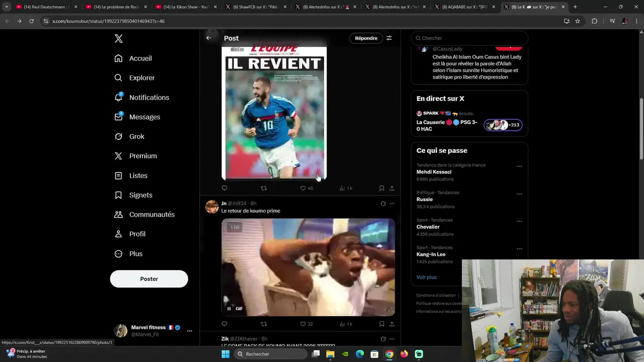
Task: Open Firefox from taskbar
Action: pos(404,354)
